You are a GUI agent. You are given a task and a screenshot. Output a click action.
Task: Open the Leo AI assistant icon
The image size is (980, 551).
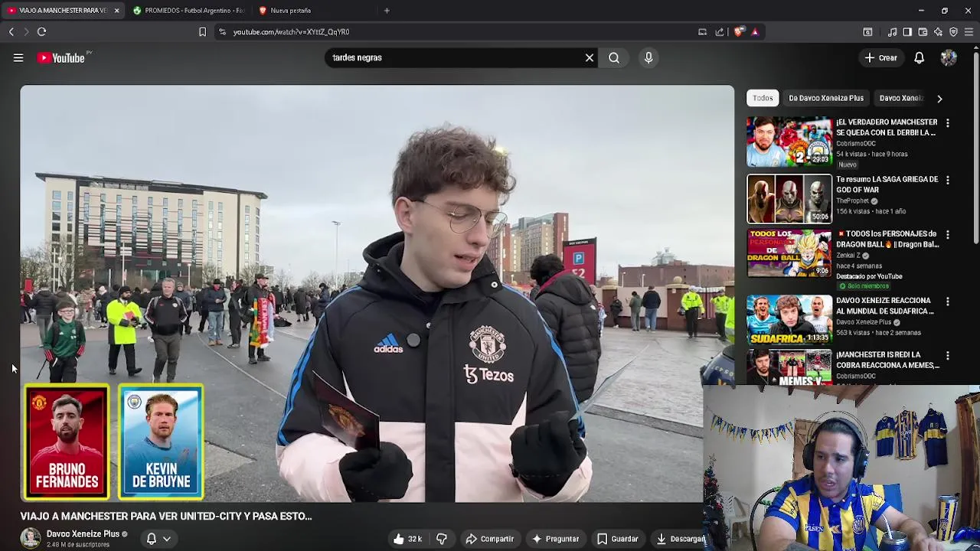pos(938,31)
